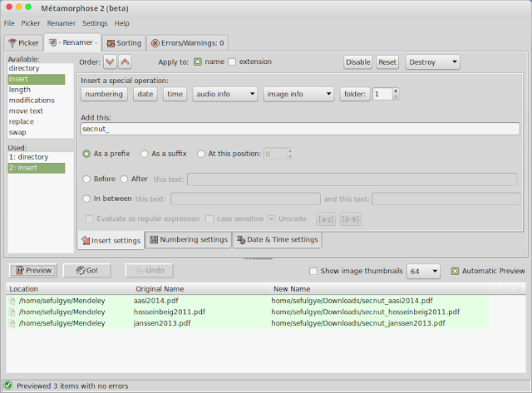This screenshot has height=393, width=532.
Task: Select the After radio button
Action: (x=124, y=179)
